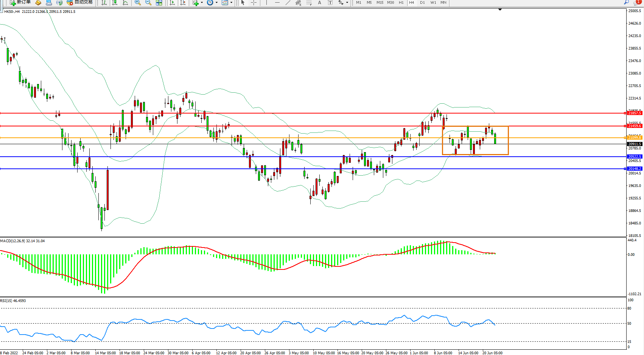Image resolution: width=644 pixels, height=355 pixels.
Task: Click the red 21857.5 price level label
Action: [x=635, y=113]
